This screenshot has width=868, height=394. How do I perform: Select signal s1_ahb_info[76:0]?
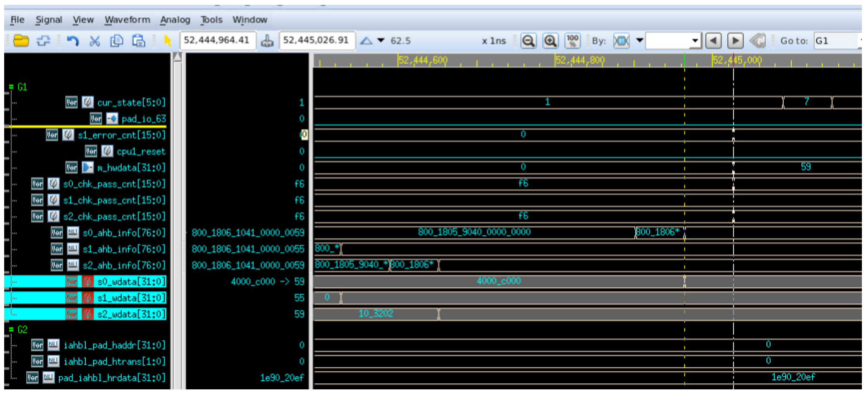(x=124, y=249)
